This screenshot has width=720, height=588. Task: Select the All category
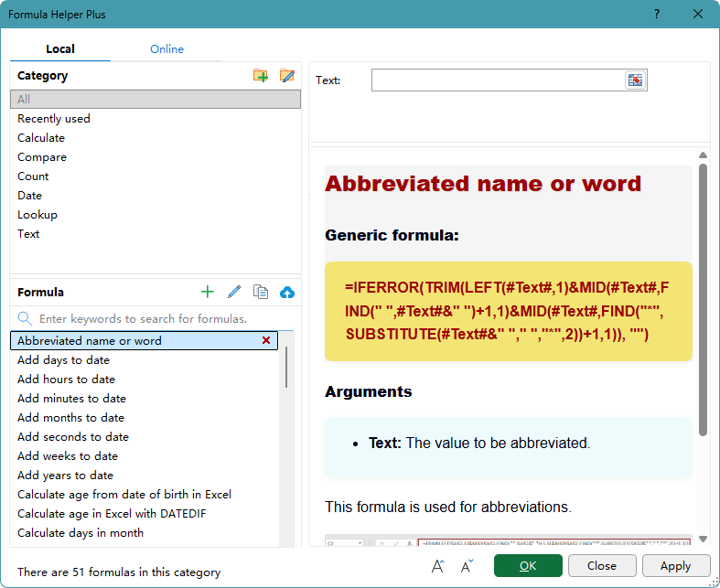click(156, 99)
